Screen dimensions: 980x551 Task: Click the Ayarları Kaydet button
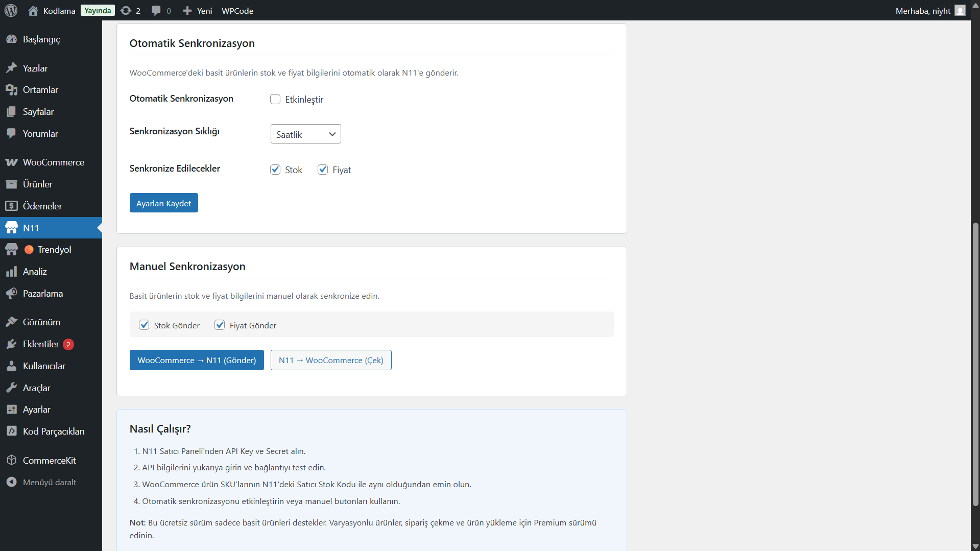[164, 203]
